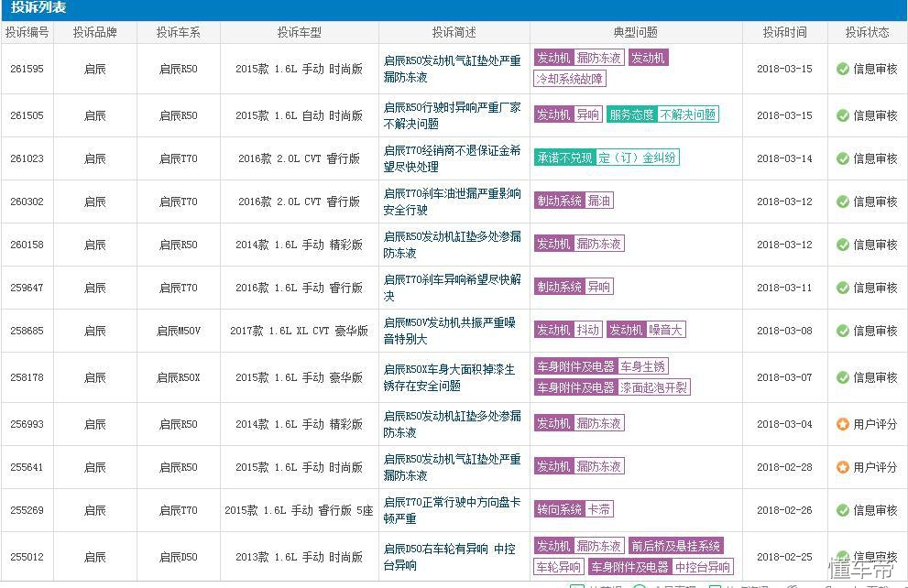This screenshot has width=908, height=588.
Task: Click the green 信息审核 status icon for complaint 261595
Action: tap(845, 67)
